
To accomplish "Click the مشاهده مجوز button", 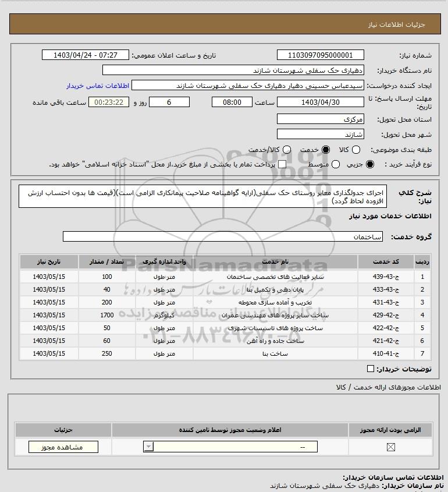I will click(63, 447).
